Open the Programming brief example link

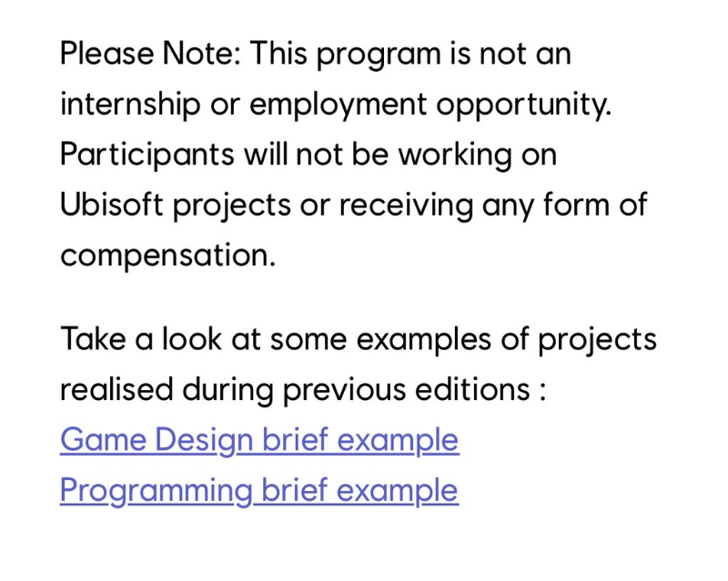pos(259,491)
